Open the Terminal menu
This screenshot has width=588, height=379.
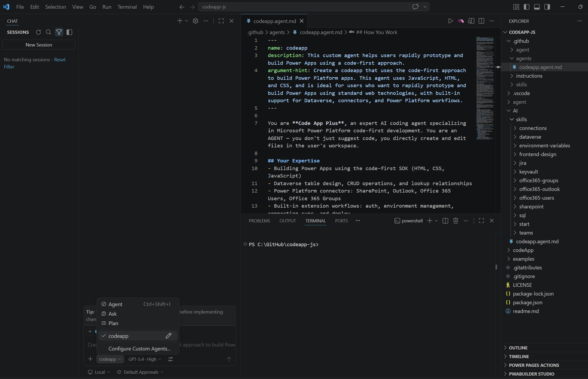click(127, 7)
